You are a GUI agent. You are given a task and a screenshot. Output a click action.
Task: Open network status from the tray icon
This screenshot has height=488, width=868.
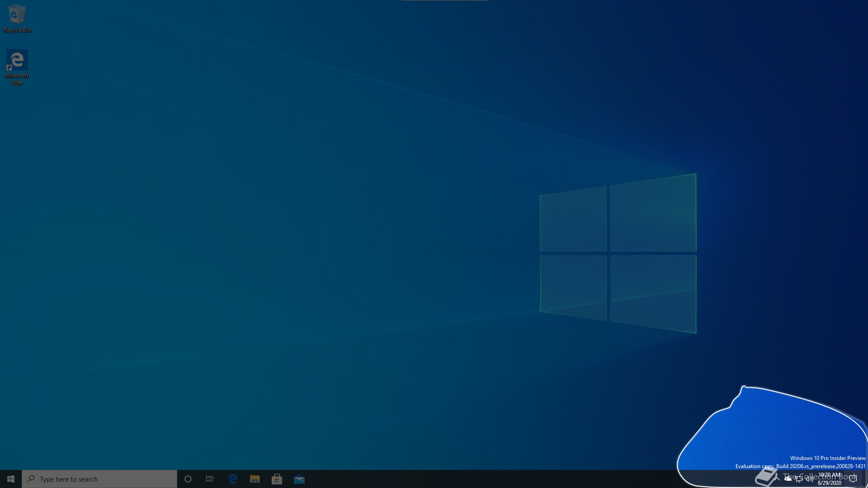pos(799,479)
